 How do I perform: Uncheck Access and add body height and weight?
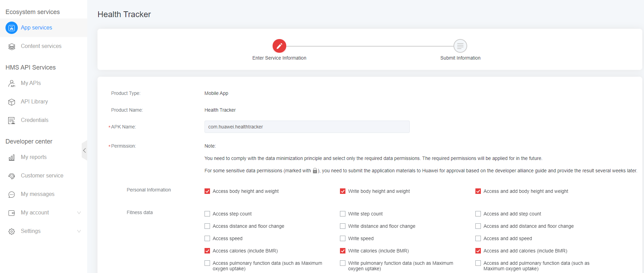point(478,191)
